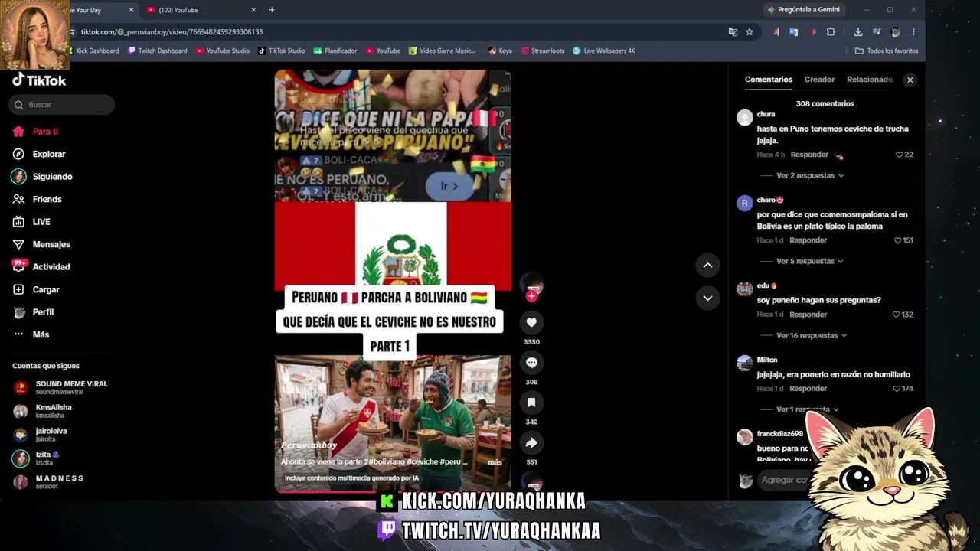This screenshot has width=980, height=551.
Task: Open the Chrome extensions puzzle icon
Action: point(831,32)
